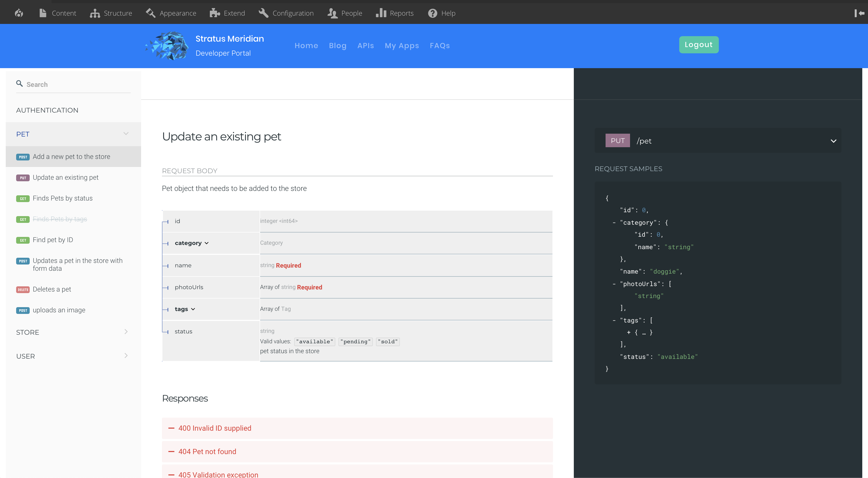The image size is (868, 478).
Task: Collapse the admin toolbar with the arrow icon
Action: pos(859,13)
